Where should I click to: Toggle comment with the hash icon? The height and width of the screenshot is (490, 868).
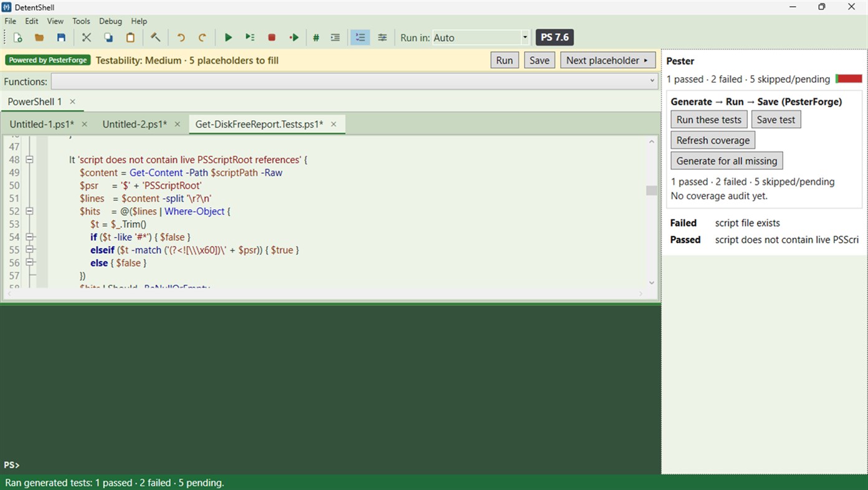point(316,37)
